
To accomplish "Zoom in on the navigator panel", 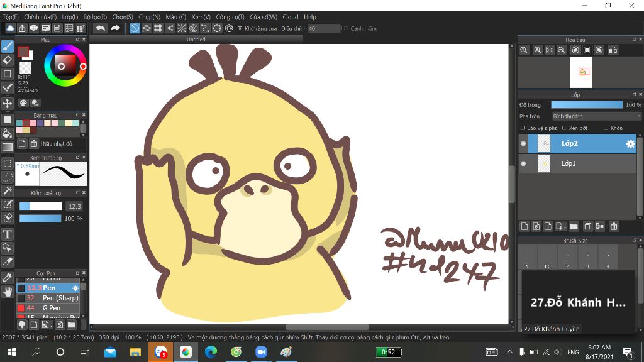I will pyautogui.click(x=538, y=50).
